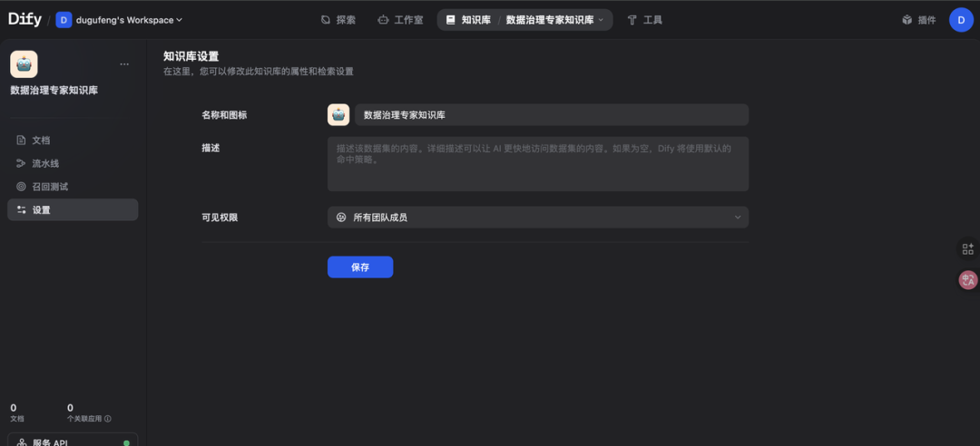This screenshot has height=446, width=980.
Task: Open the 知识库 tab
Action: pos(468,20)
